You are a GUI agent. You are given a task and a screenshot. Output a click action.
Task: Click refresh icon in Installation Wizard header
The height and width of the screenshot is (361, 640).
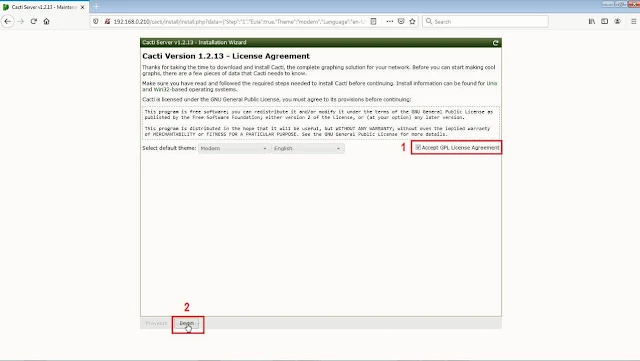click(x=495, y=42)
